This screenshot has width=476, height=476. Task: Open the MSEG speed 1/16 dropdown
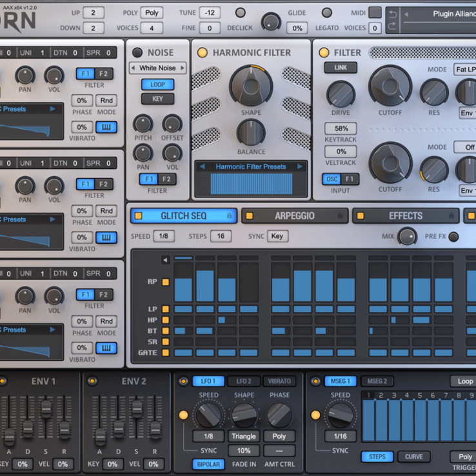(x=341, y=436)
